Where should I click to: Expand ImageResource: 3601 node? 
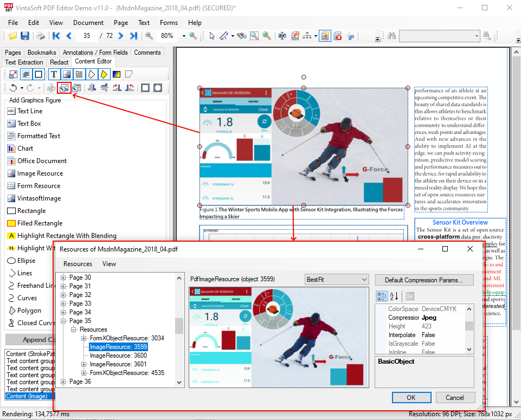point(83,365)
